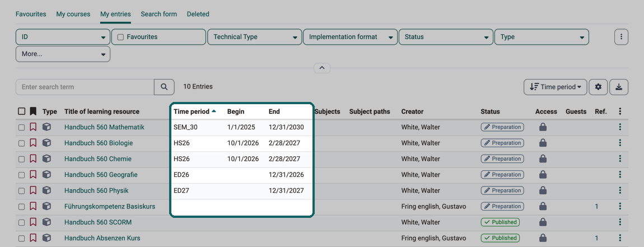Screen dimensions: 644x247
Task: Tick the select-all checkbox in header
Action: 22,111
